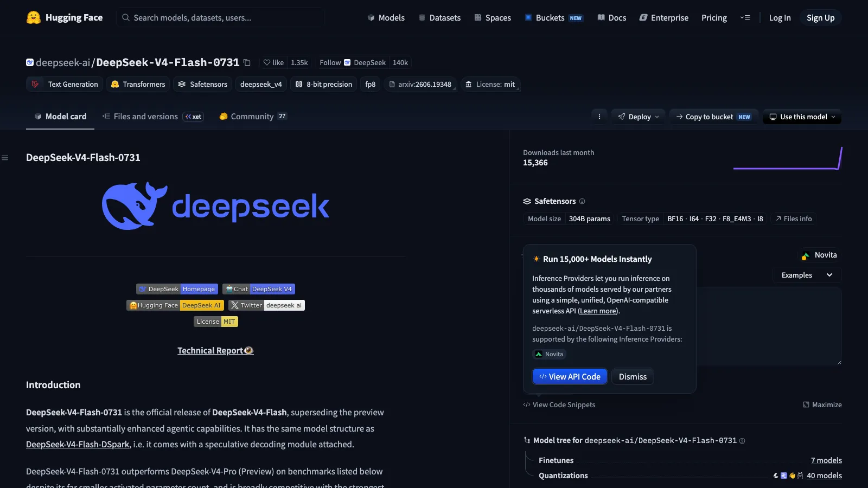Click the like heart button
868x488 pixels.
(273, 62)
